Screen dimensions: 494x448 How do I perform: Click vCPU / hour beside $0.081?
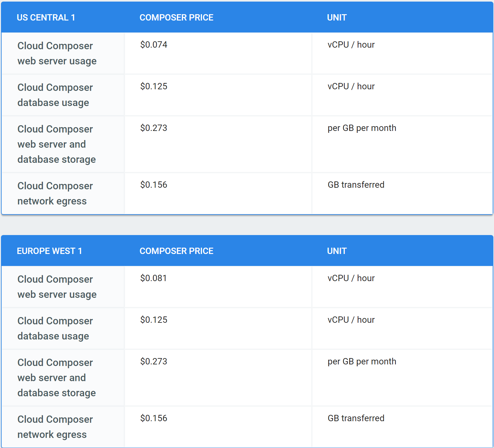(x=351, y=278)
